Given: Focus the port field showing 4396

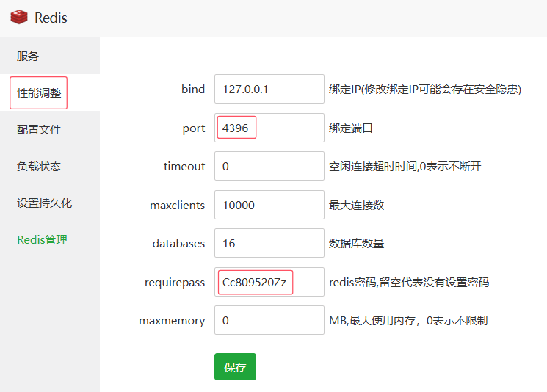Looking at the screenshot, I should [x=269, y=128].
